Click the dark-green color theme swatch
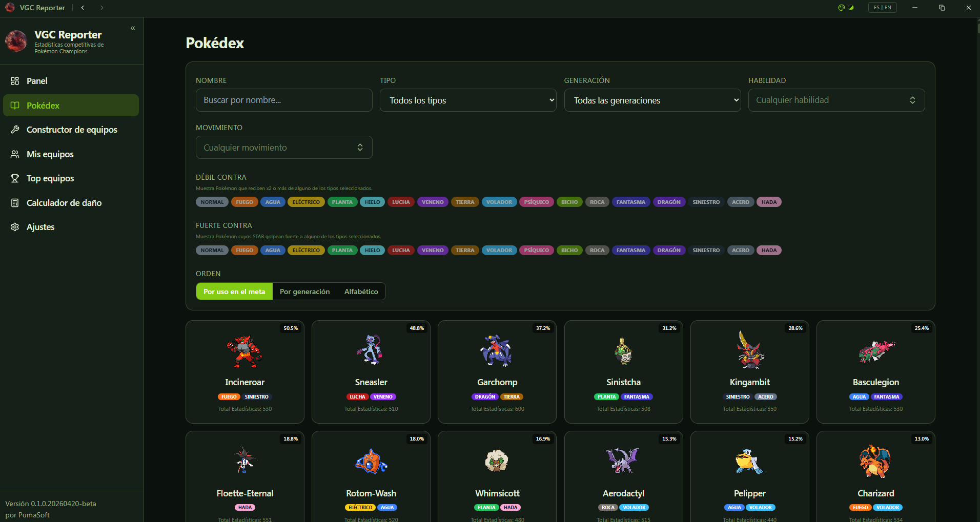980x522 pixels. [x=851, y=8]
